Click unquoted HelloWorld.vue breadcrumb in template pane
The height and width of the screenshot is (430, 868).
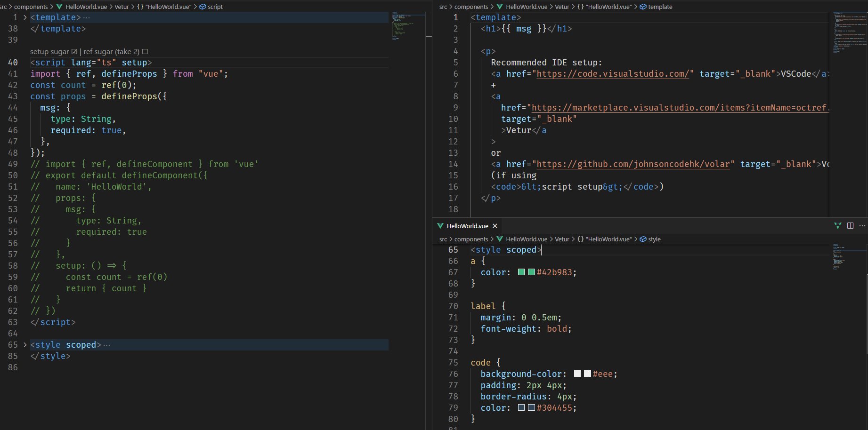pos(527,7)
